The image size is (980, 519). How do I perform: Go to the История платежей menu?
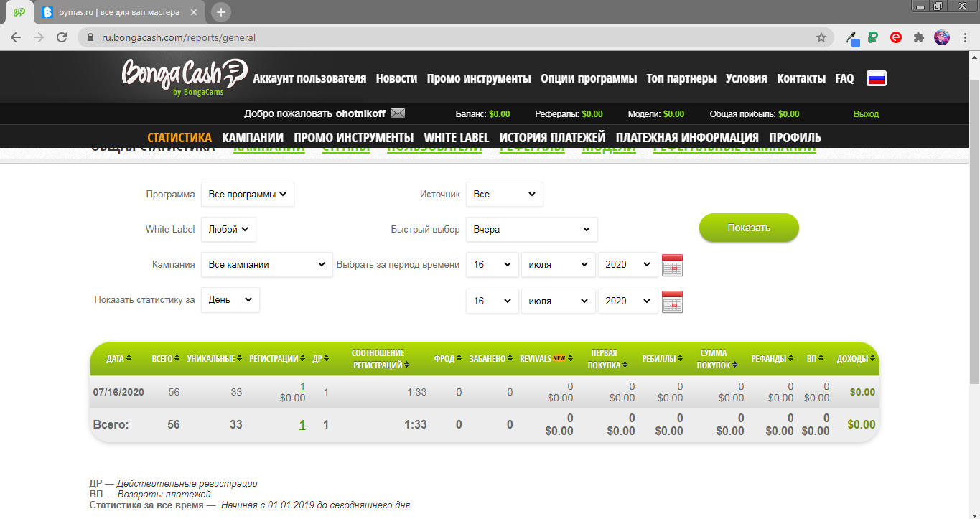coord(552,137)
